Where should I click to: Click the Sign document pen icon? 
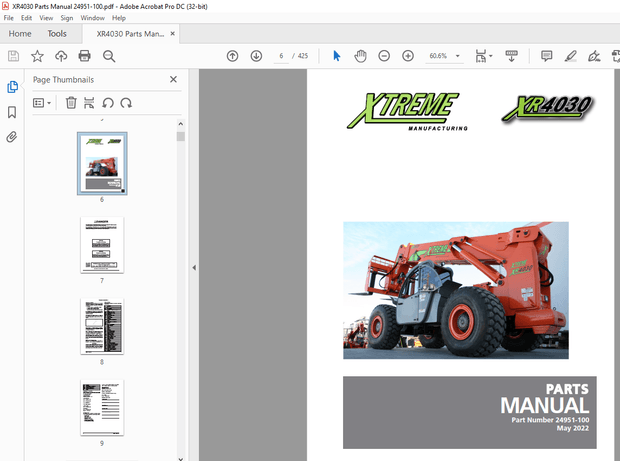(x=594, y=56)
